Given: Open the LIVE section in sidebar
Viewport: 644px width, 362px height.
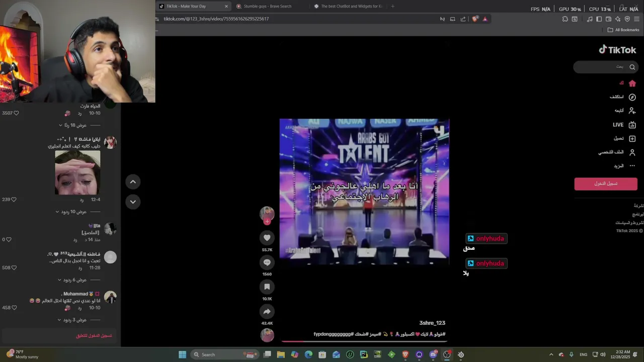Looking at the screenshot, I should point(624,125).
